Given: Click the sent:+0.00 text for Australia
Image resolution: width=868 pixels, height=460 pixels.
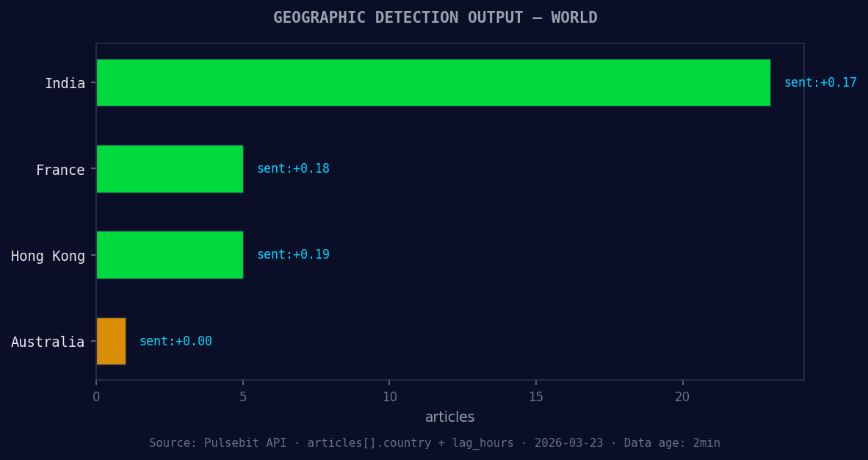Looking at the screenshot, I should click(x=176, y=341).
